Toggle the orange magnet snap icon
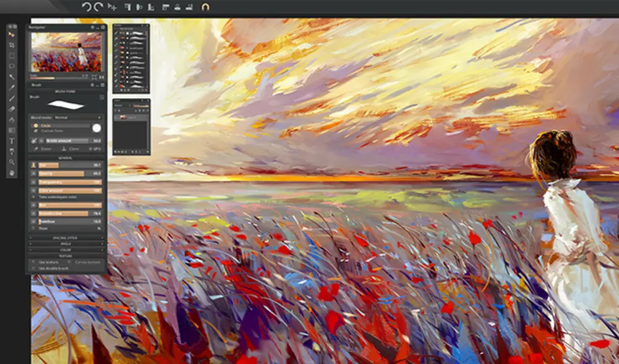Image resolution: width=619 pixels, height=364 pixels. [x=206, y=7]
